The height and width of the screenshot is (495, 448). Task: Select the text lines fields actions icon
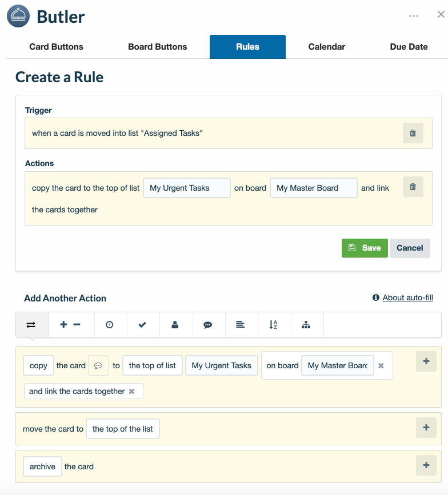pos(241,324)
